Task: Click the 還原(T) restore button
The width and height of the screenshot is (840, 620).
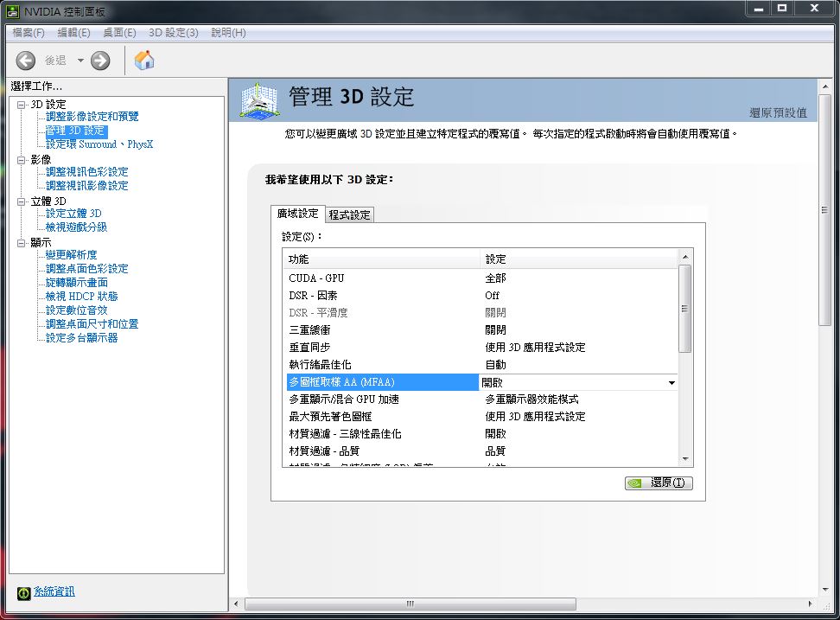Action: point(659,483)
